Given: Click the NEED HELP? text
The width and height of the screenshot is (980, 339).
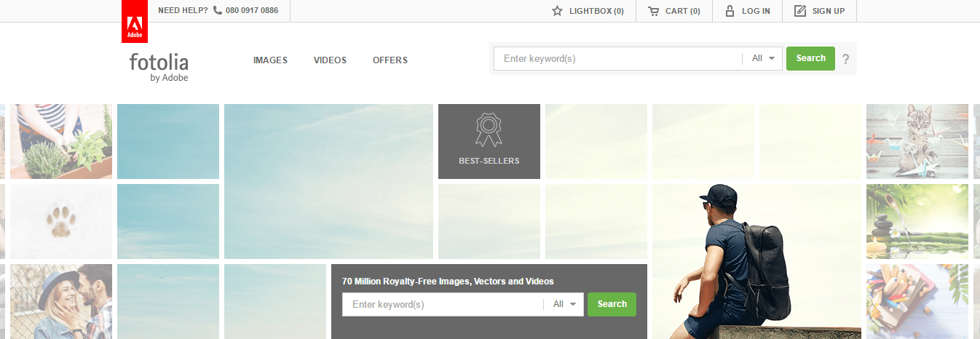Looking at the screenshot, I should (x=183, y=11).
